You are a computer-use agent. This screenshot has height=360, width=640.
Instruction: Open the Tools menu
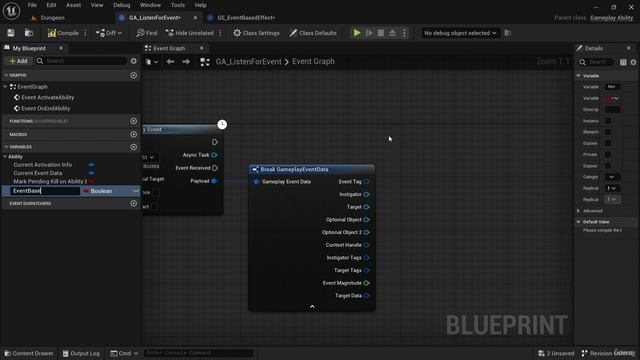[178, 5]
